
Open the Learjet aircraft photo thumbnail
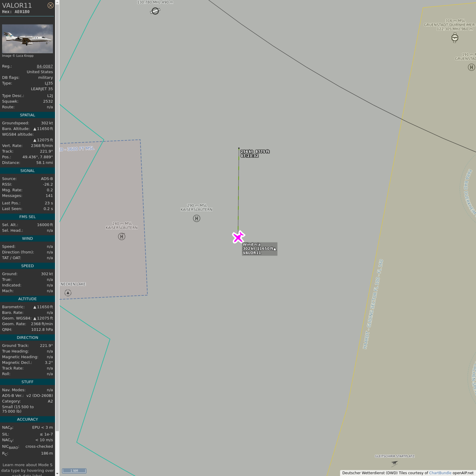27,39
